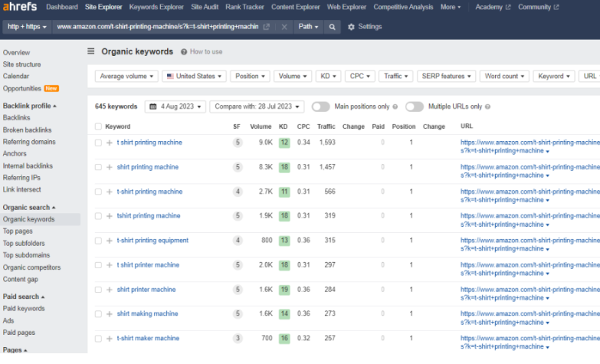Expand Compare with: 28 Jul 2023 dropdown
The width and height of the screenshot is (600, 364).
point(257,107)
